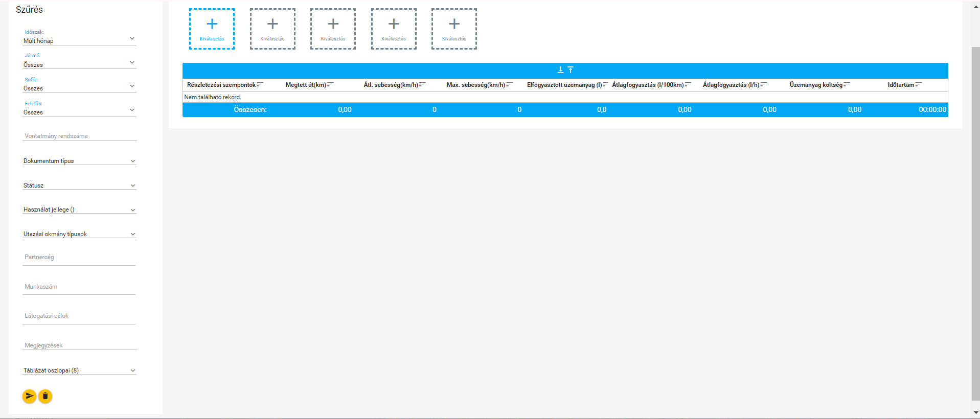The image size is (980, 419).
Task: Click the sort icon beside Időtartam
Action: pyautogui.click(x=919, y=84)
